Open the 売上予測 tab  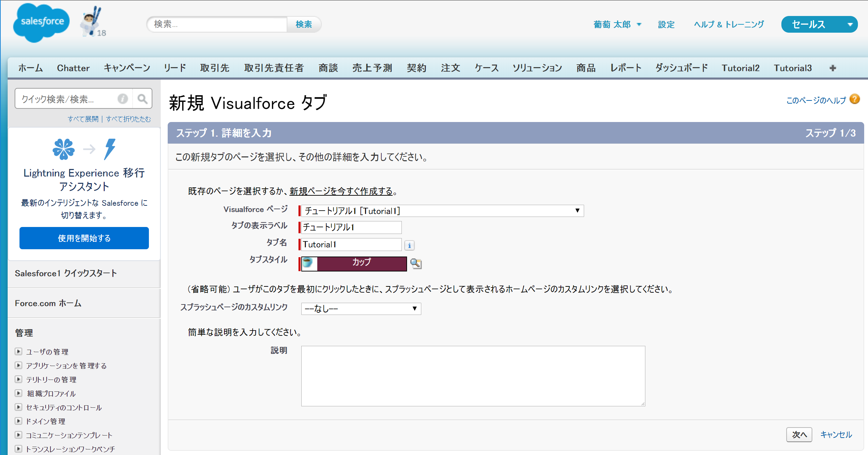pyautogui.click(x=373, y=68)
